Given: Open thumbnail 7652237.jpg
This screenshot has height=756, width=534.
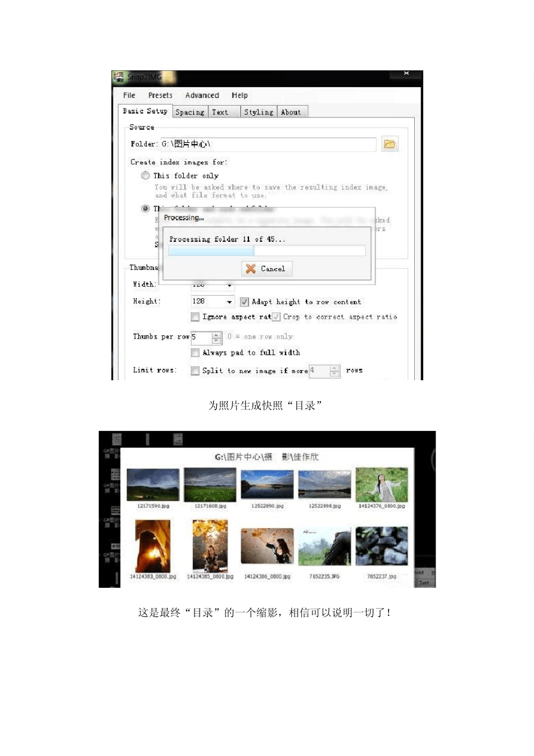Looking at the screenshot, I should (x=382, y=546).
